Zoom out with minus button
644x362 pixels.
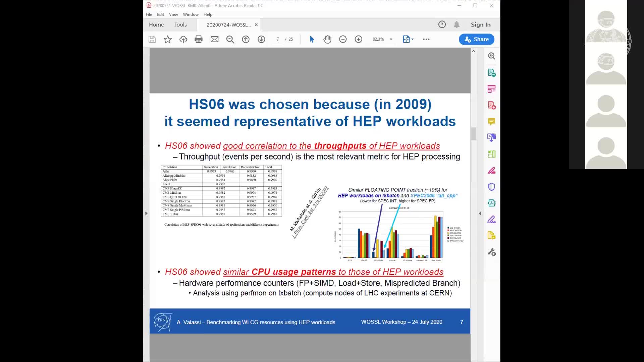pyautogui.click(x=343, y=39)
